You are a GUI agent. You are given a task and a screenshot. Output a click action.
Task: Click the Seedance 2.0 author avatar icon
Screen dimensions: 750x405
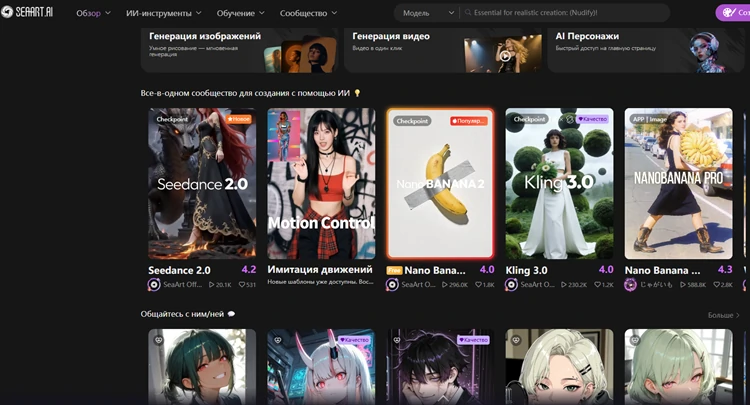point(154,285)
